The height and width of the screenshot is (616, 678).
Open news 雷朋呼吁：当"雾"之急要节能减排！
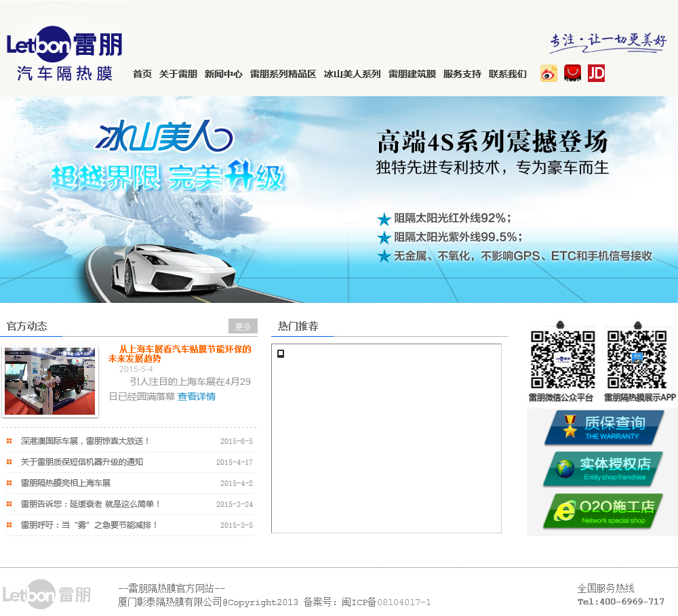[89, 525]
